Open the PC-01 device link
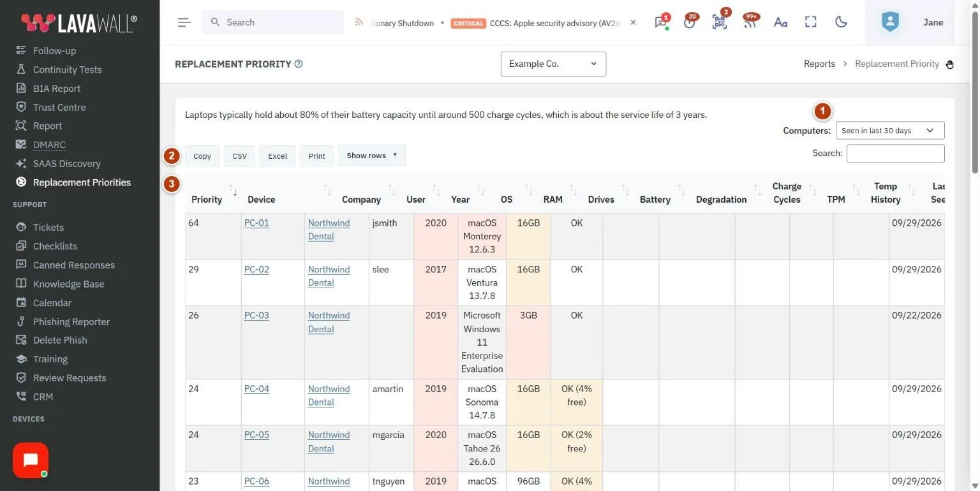Image resolution: width=980 pixels, height=491 pixels. tap(256, 223)
